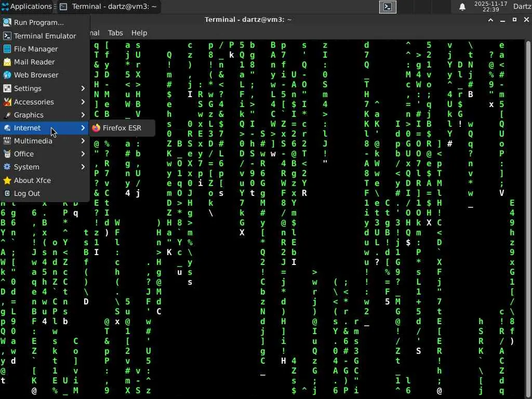This screenshot has width=532, height=399.
Task: Click the terminal launcher icon in top panel
Action: (388, 7)
